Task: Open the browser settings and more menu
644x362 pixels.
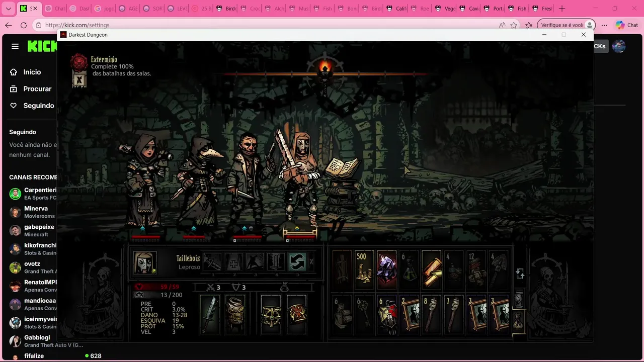Action: (604, 25)
